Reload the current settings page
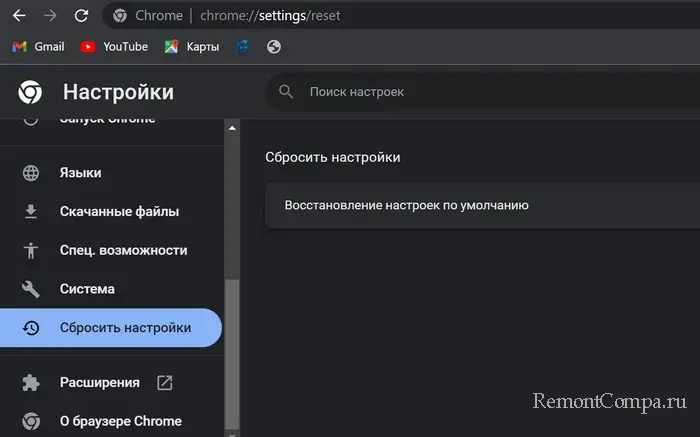Image resolution: width=700 pixels, height=437 pixels. pos(81,16)
